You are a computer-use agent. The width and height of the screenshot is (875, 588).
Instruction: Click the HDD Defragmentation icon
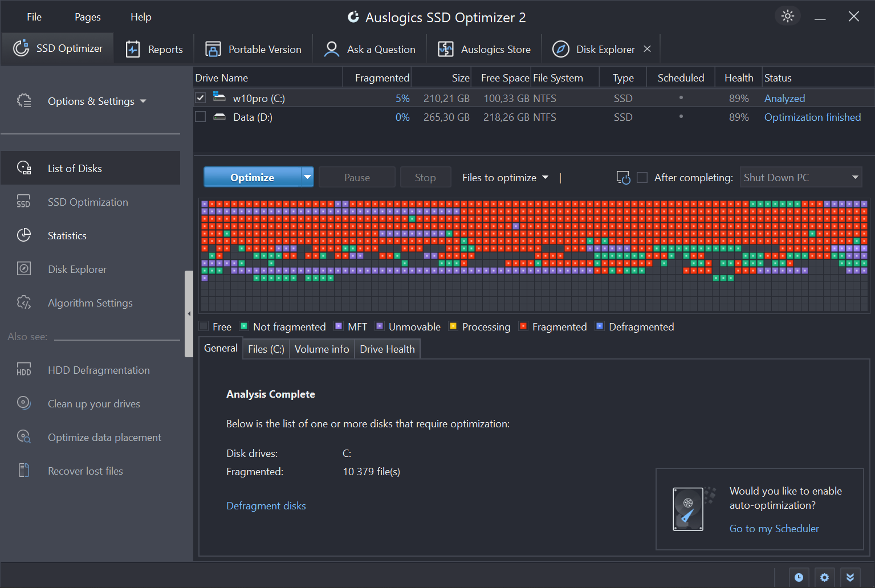[24, 370]
